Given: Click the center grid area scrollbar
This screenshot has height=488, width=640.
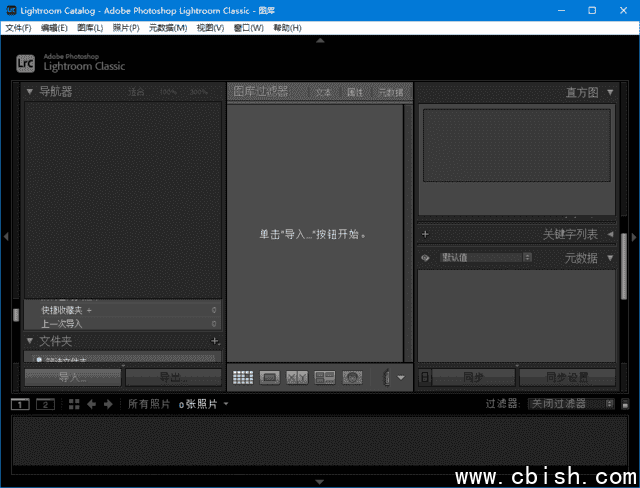Looking at the screenshot, I should (408, 233).
